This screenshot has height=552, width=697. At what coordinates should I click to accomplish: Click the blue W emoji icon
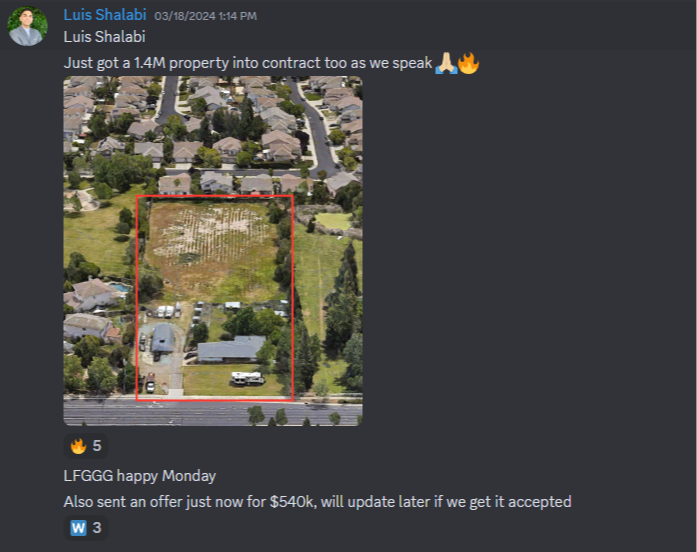point(78,528)
